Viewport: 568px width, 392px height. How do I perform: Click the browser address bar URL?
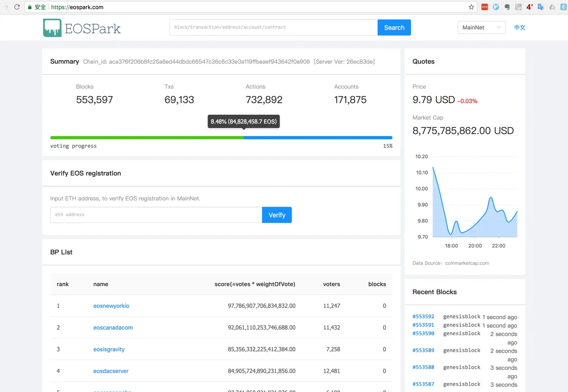click(77, 7)
